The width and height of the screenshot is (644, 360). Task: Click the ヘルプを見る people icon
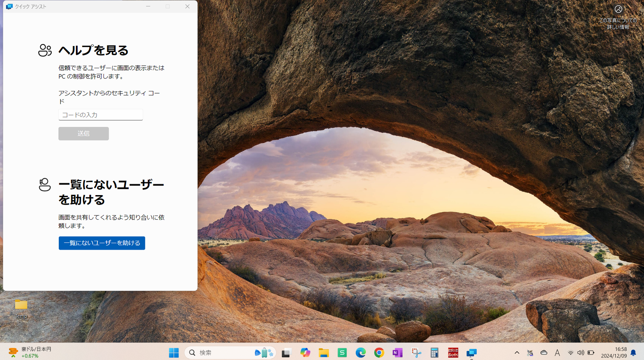pyautogui.click(x=45, y=50)
